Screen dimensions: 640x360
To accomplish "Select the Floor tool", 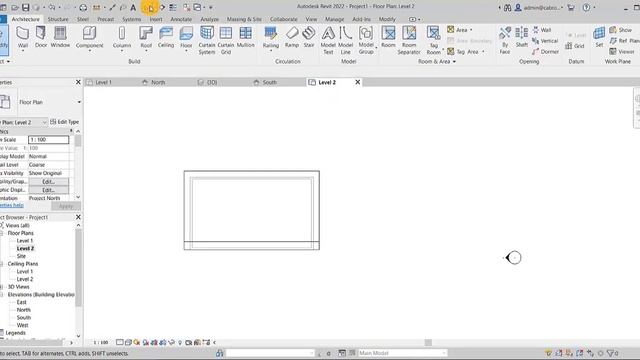I will 186,38.
